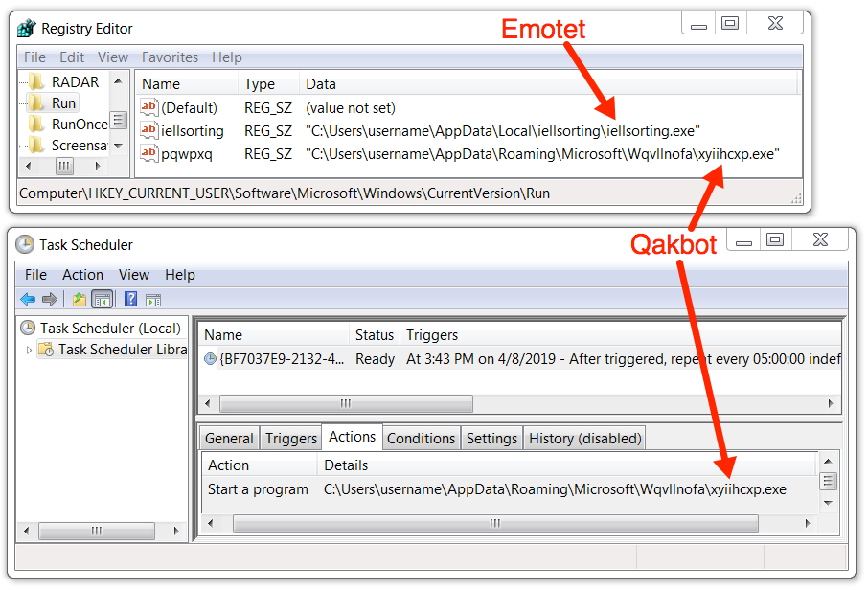Click the xyiihcxp.exe path in Registry Editor
The image size is (868, 590).
542,154
